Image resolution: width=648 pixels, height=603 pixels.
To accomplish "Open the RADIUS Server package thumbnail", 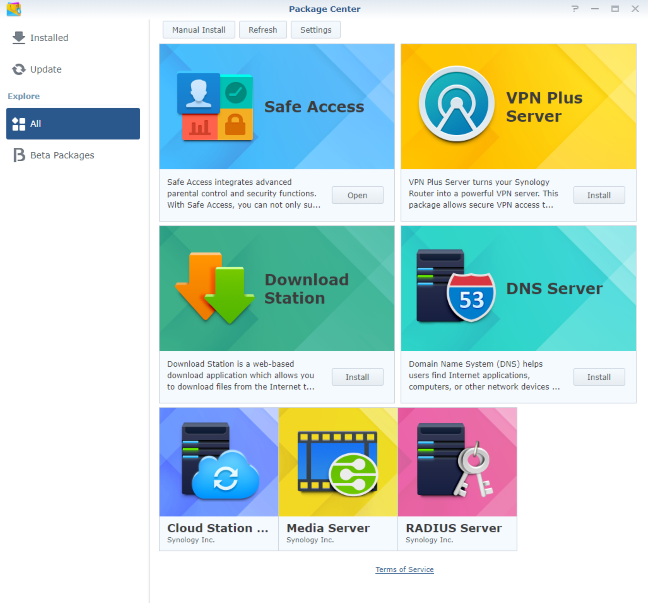I will (457, 462).
